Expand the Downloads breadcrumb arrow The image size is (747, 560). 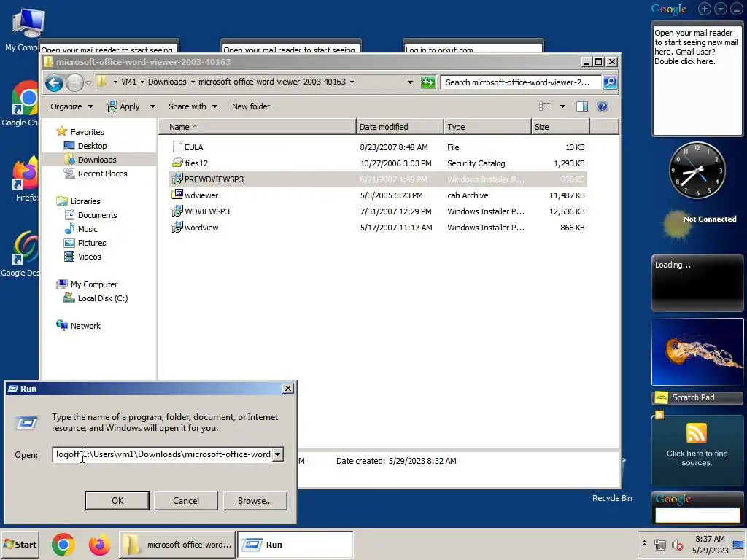tap(193, 82)
